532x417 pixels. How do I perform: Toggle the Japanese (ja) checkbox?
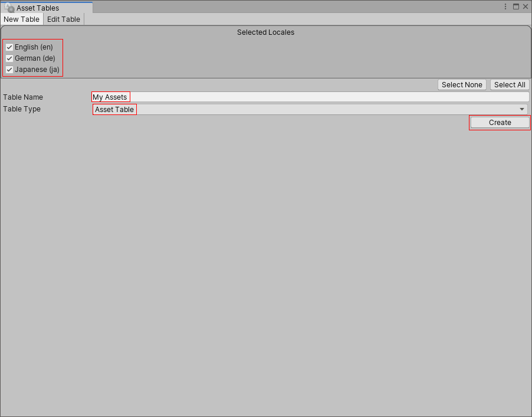[9, 70]
